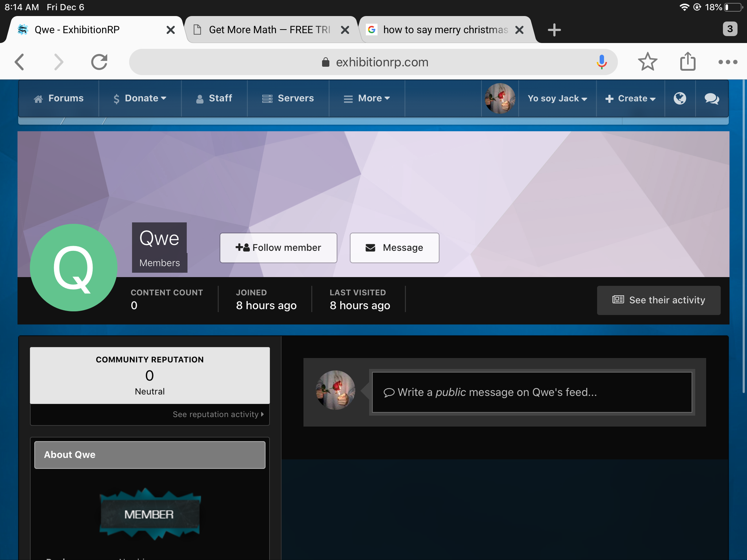Open the Forums nav item

(59, 98)
